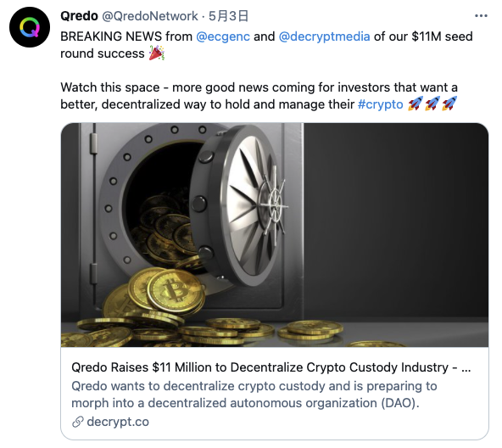Open the @decryptmedia mention

324,36
